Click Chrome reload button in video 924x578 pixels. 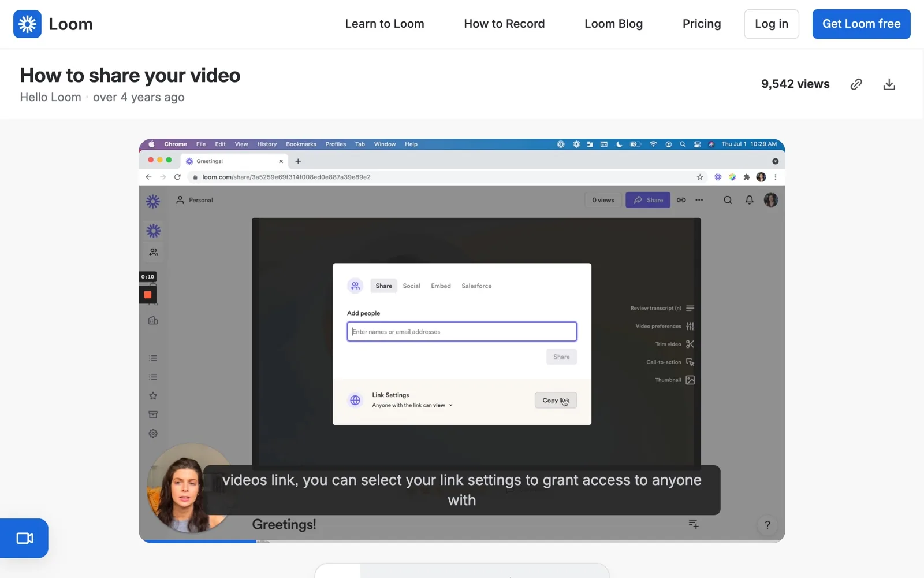[177, 177]
